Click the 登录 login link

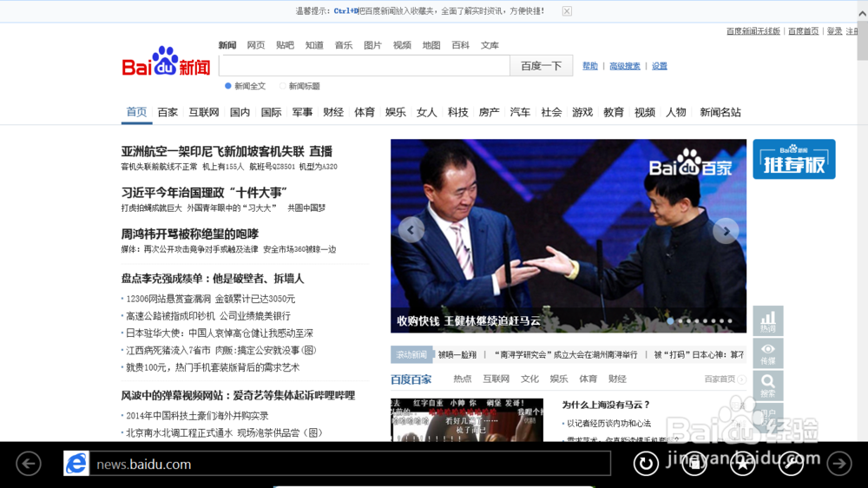click(834, 31)
